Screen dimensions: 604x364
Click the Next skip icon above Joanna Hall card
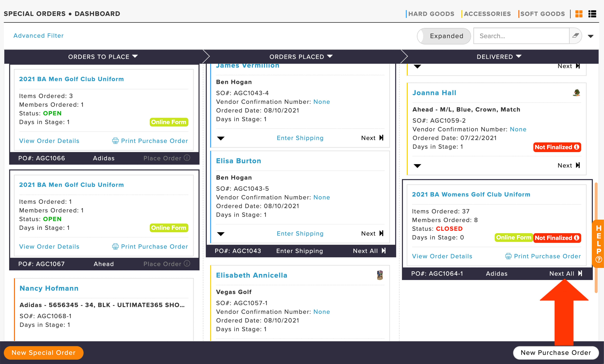click(x=578, y=66)
